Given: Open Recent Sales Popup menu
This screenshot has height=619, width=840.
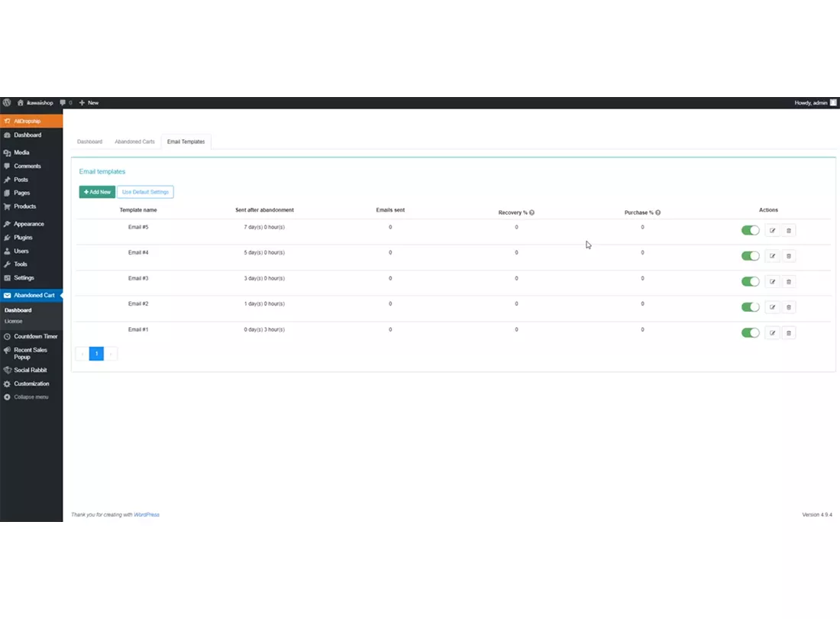Looking at the screenshot, I should click(31, 353).
